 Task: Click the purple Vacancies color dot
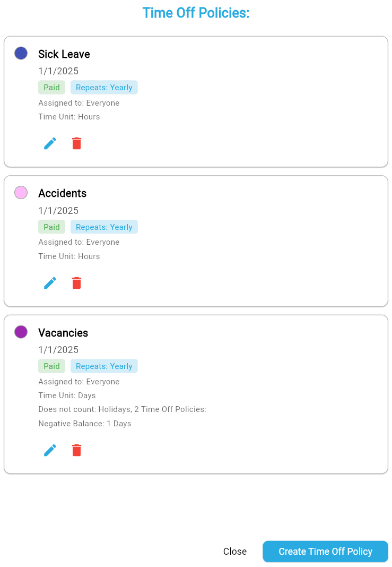tap(21, 332)
